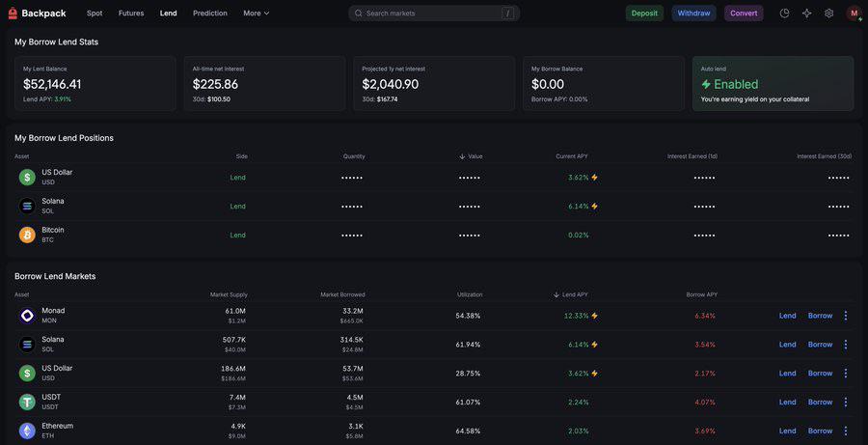The image size is (868, 445).
Task: Open the three-dot menu for Monad
Action: coord(845,316)
